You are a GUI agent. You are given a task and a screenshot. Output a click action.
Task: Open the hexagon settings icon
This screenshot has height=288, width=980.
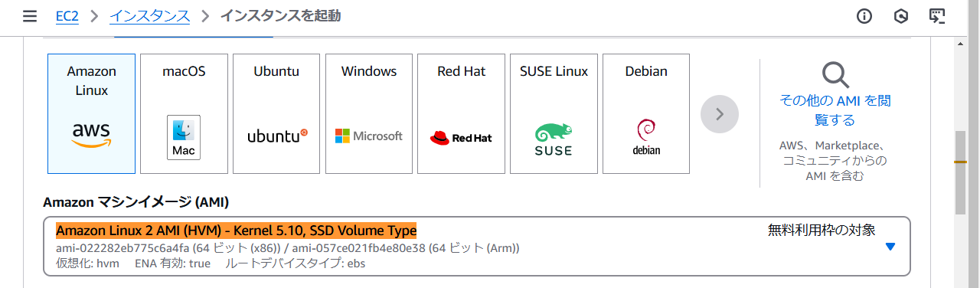pyautogui.click(x=901, y=16)
